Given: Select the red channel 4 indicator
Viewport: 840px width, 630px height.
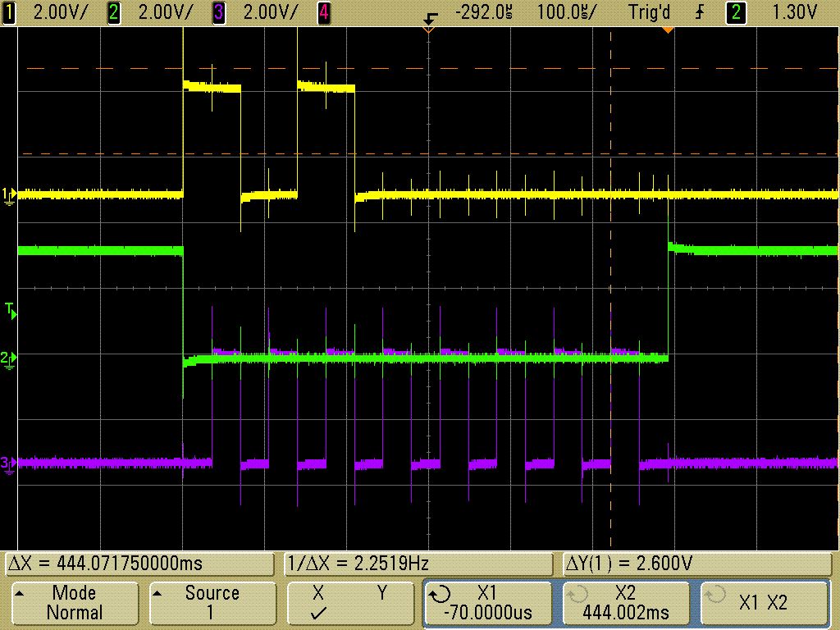Looking at the screenshot, I should tap(323, 12).
